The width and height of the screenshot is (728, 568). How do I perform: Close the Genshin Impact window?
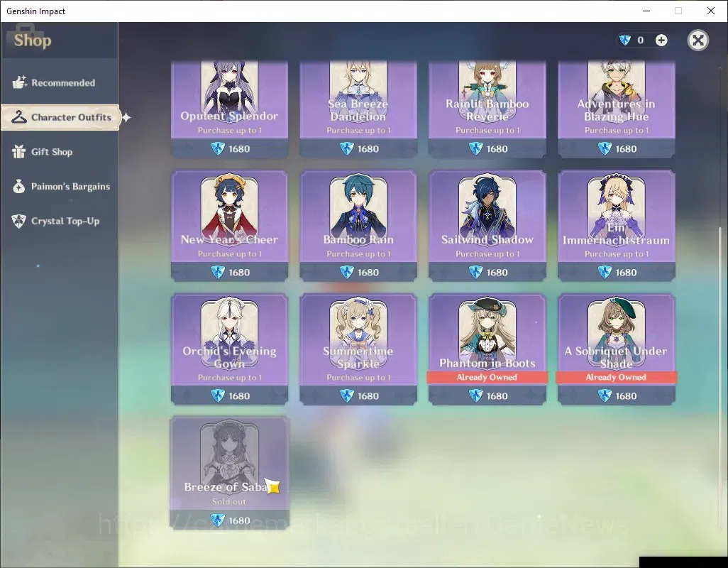click(x=711, y=11)
